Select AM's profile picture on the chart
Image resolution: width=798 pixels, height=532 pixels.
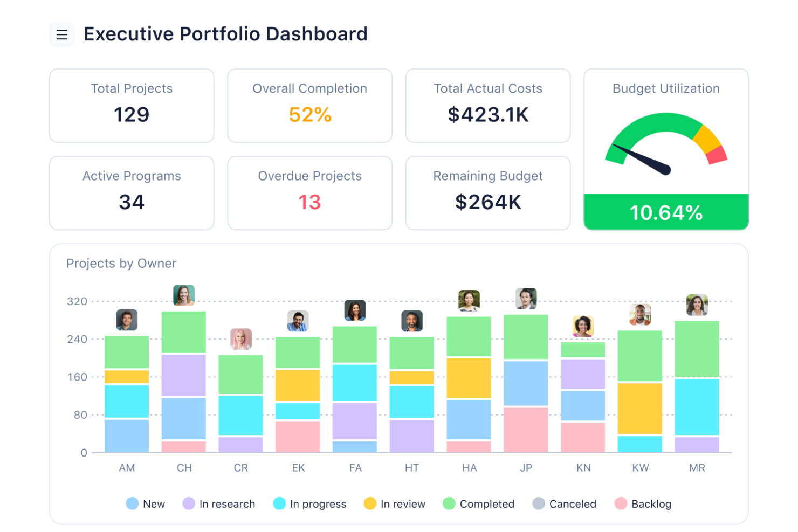[x=127, y=320]
